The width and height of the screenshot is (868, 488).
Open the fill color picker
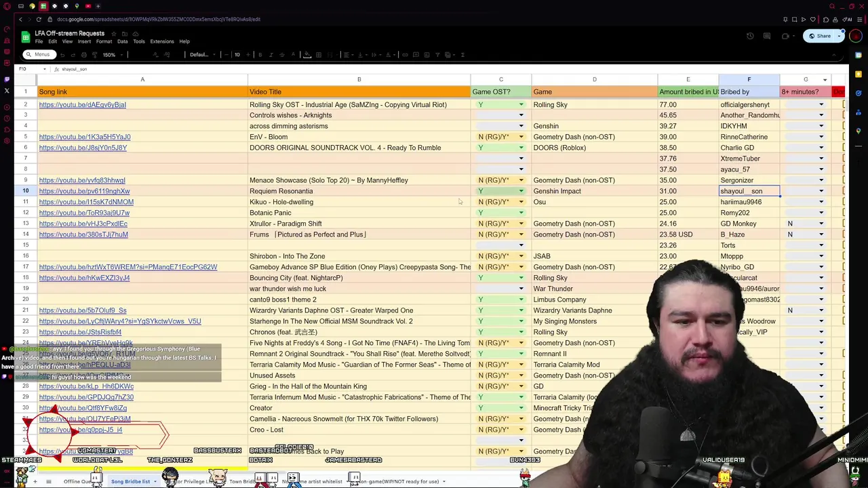pos(307,55)
